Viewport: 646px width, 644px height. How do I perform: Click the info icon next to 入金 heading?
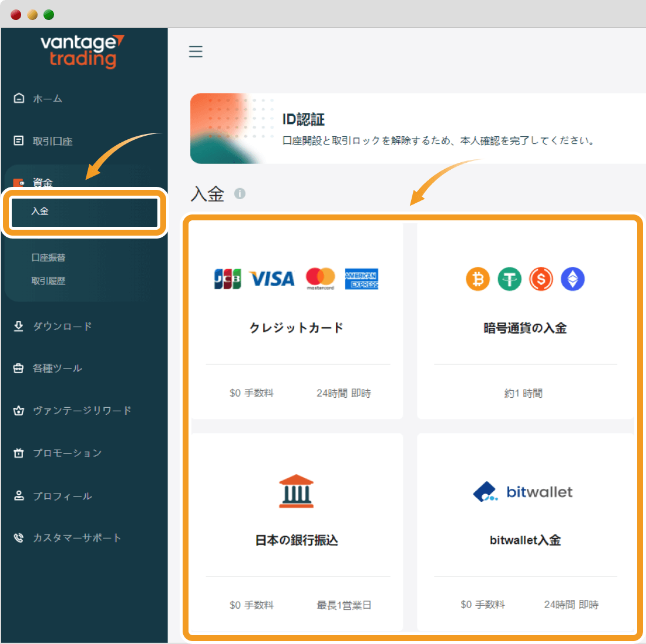pos(240,193)
